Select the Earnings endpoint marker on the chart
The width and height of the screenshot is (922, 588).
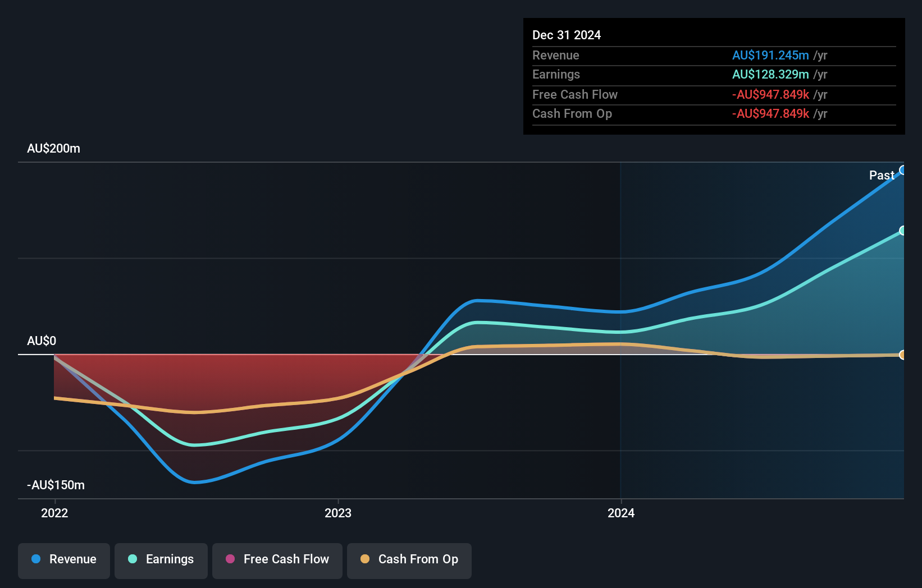[x=902, y=231]
